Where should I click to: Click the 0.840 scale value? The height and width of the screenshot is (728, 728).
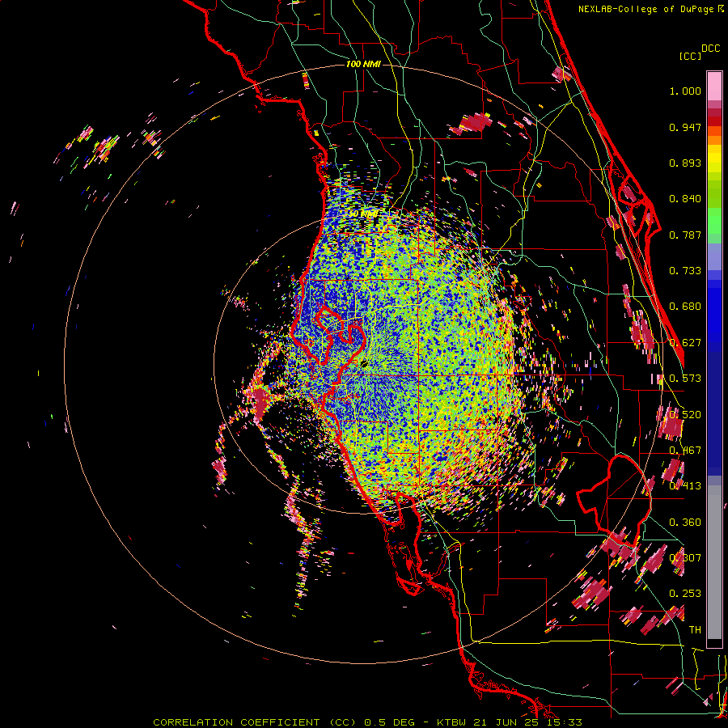click(685, 199)
